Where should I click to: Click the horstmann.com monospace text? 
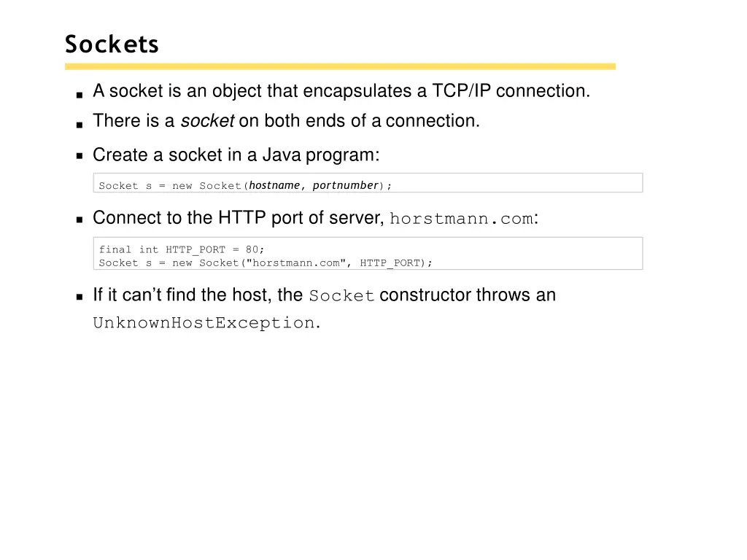click(x=461, y=219)
